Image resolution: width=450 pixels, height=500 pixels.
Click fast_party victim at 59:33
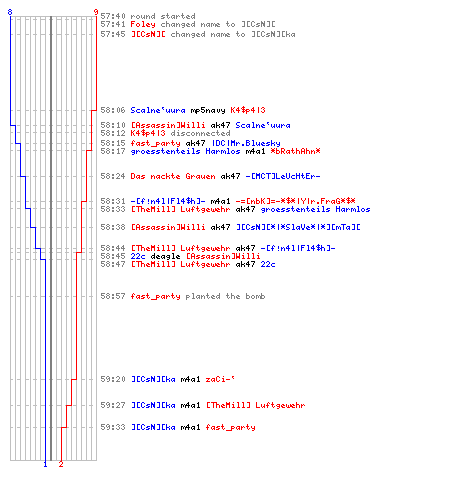tap(230, 427)
